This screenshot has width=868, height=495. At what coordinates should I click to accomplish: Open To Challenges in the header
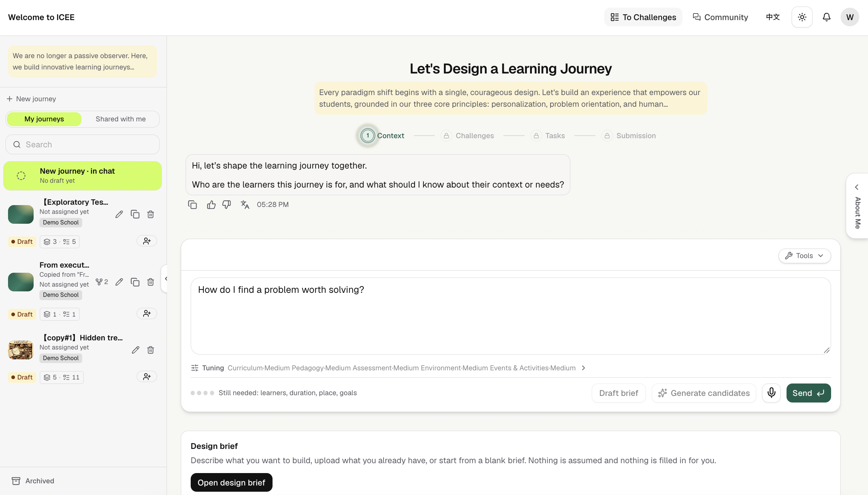click(643, 17)
